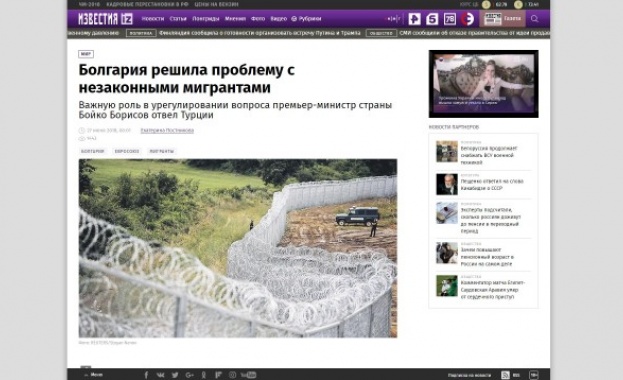The image size is (623, 380).
Task: Open author Екатерина Постникова link
Action: tap(167, 130)
